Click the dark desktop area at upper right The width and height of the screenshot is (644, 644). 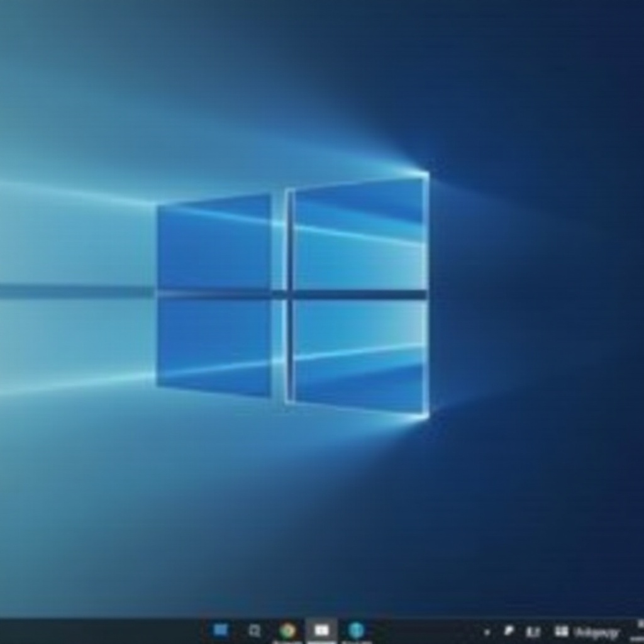(566, 75)
